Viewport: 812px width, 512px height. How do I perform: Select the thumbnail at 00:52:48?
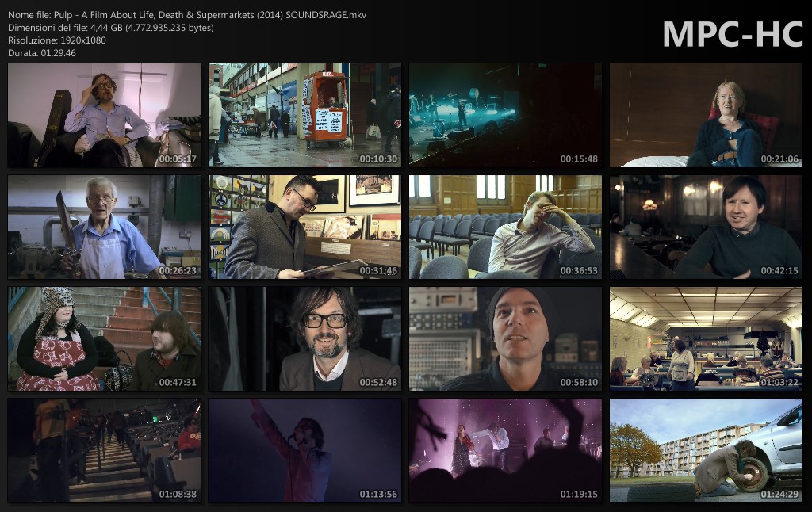[x=304, y=338]
